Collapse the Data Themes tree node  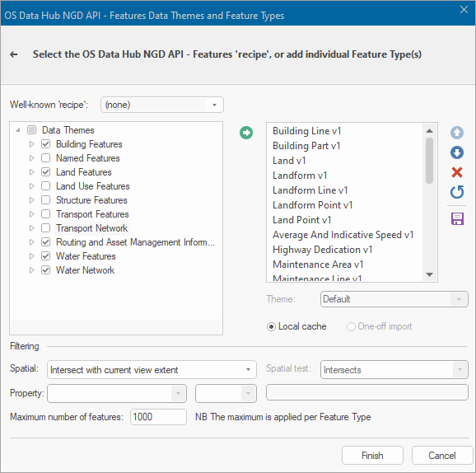[x=18, y=130]
